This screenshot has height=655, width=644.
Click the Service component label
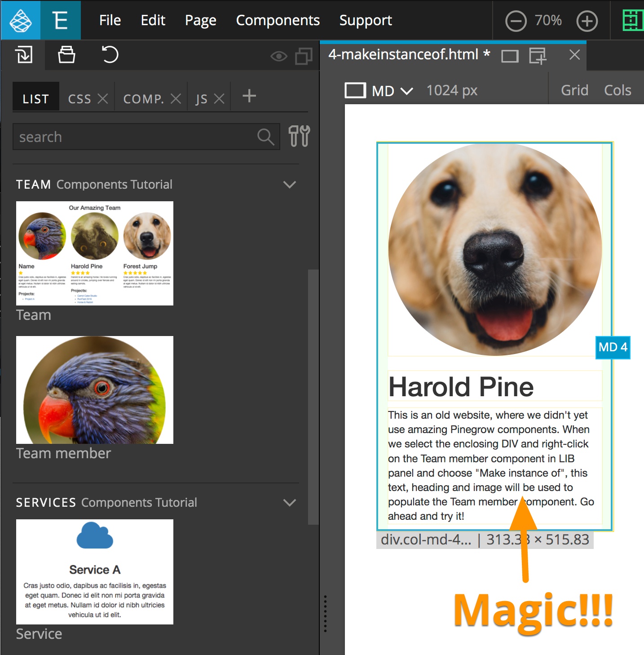39,634
